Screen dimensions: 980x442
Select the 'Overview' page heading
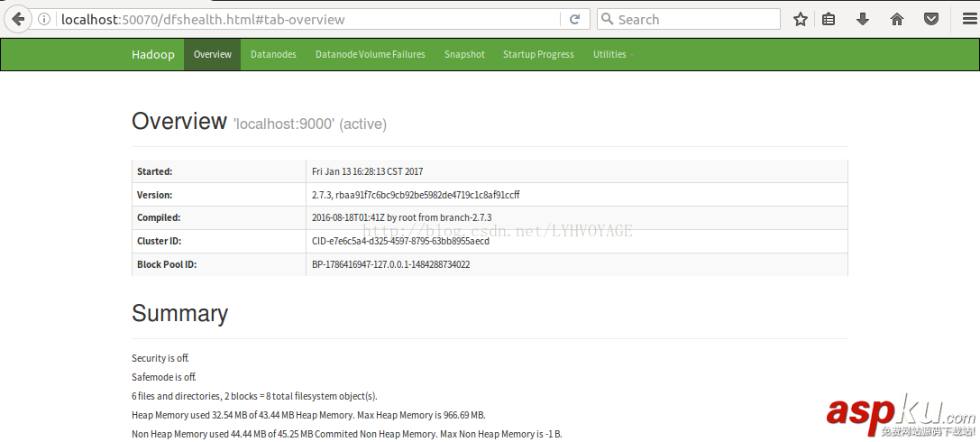[179, 121]
